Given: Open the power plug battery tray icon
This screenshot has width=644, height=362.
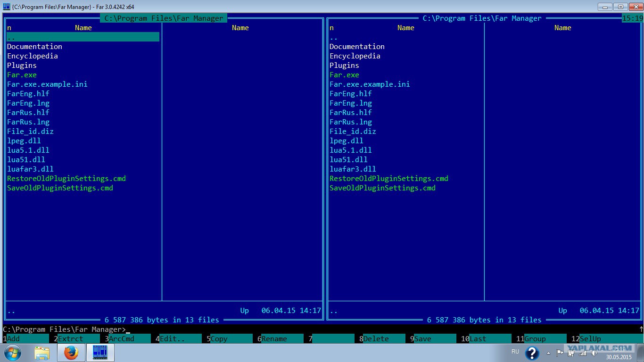Looking at the screenshot, I should [x=571, y=353].
